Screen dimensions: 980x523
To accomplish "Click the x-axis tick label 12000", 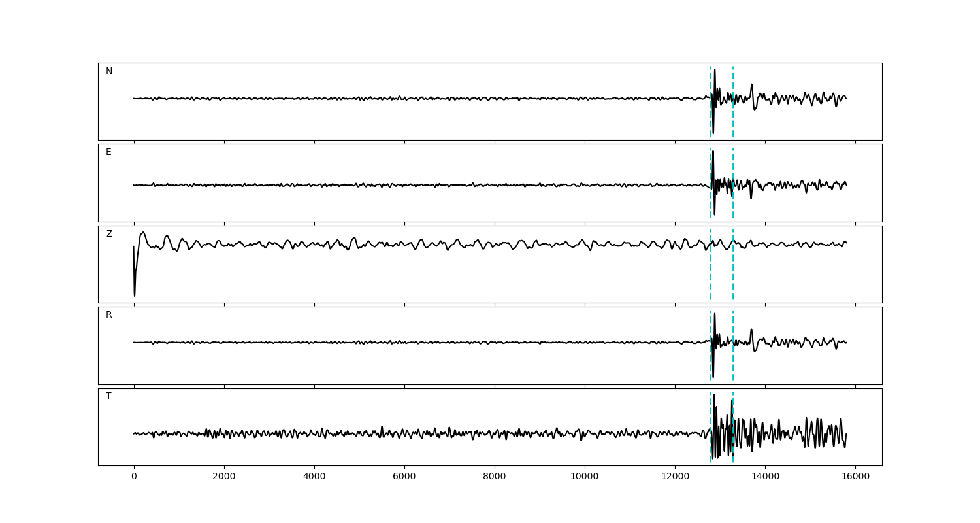I will tap(675, 477).
